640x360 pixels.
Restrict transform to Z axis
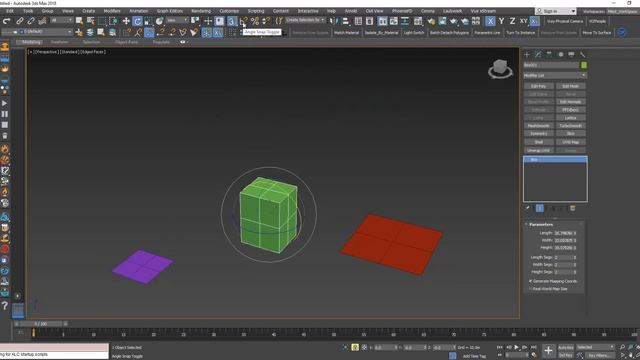click(x=512, y=21)
